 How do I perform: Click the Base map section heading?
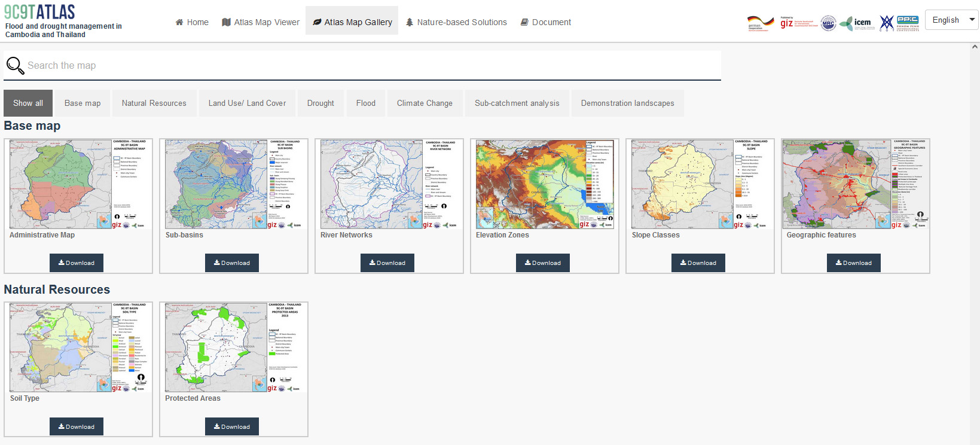pos(32,126)
